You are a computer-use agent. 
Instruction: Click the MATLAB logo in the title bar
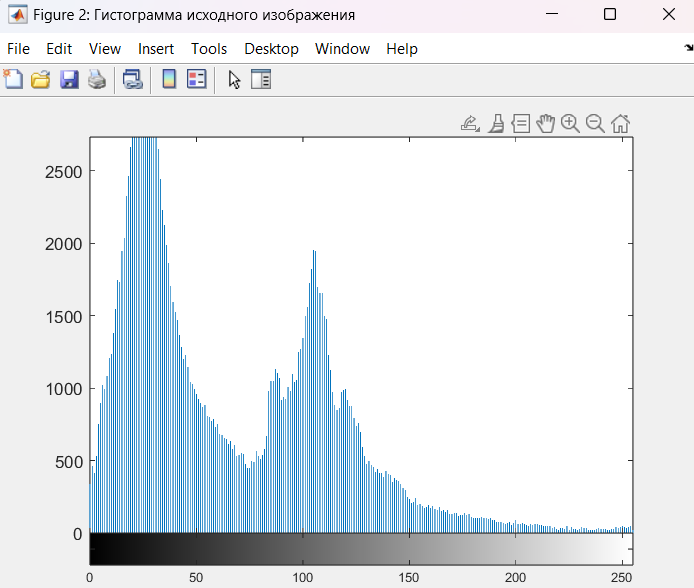(18, 15)
